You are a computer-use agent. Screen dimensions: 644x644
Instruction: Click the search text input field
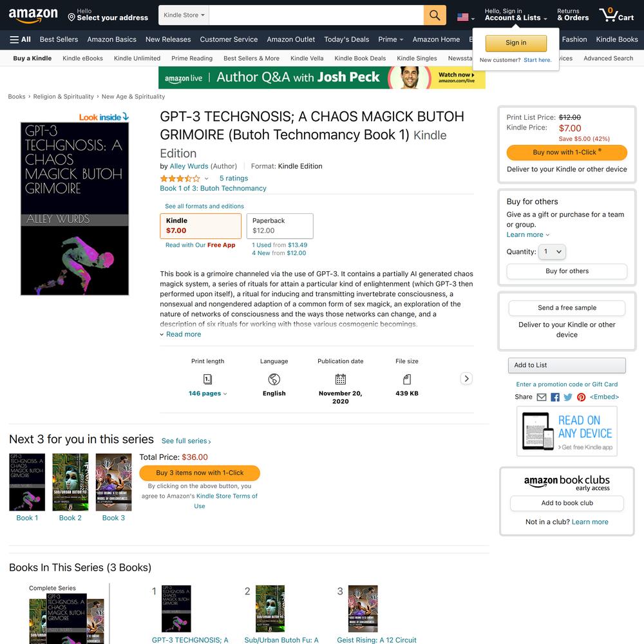coord(316,15)
